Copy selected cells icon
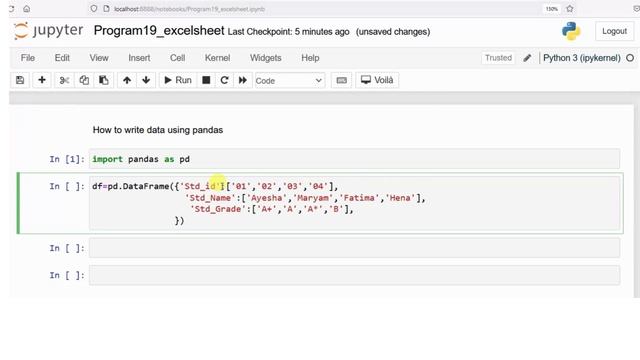The image size is (640, 360). pos(84,80)
